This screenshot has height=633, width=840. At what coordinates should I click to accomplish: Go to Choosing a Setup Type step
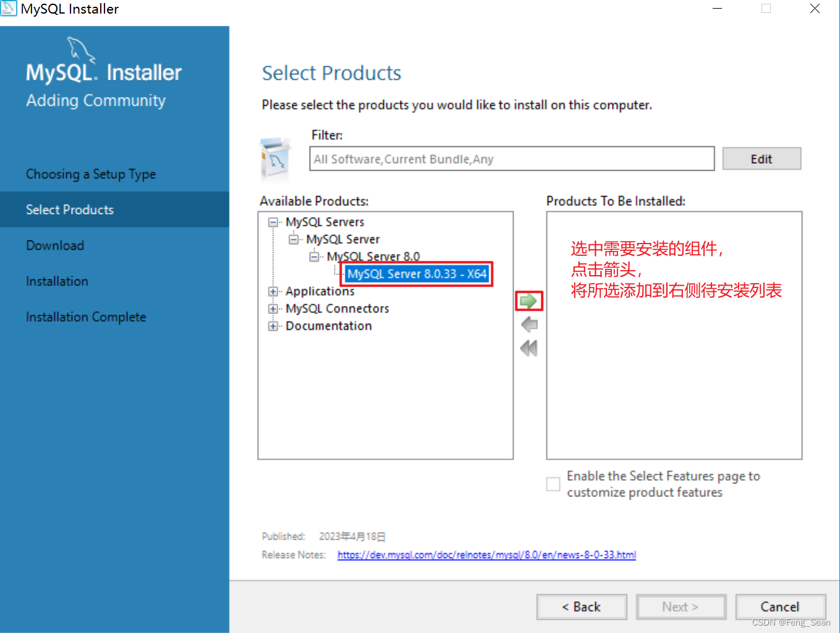tap(91, 174)
